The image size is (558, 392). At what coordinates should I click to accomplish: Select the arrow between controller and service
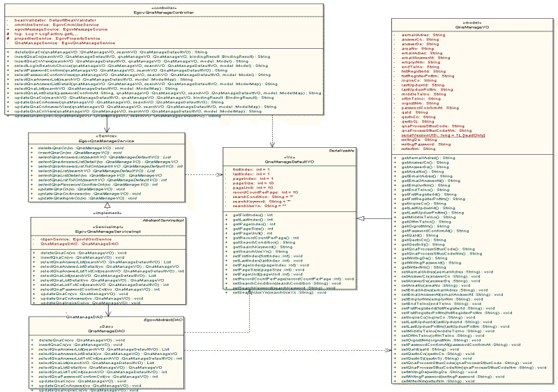[106, 126]
